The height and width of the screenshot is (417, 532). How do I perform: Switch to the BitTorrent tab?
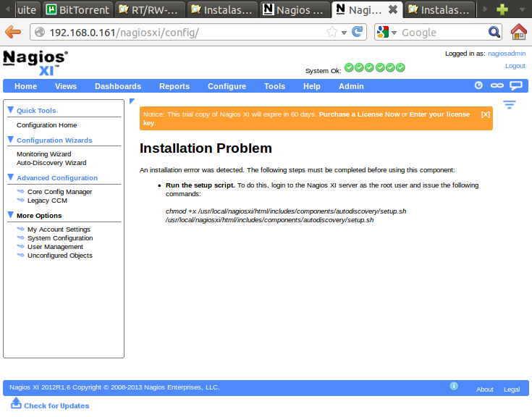(x=78, y=9)
